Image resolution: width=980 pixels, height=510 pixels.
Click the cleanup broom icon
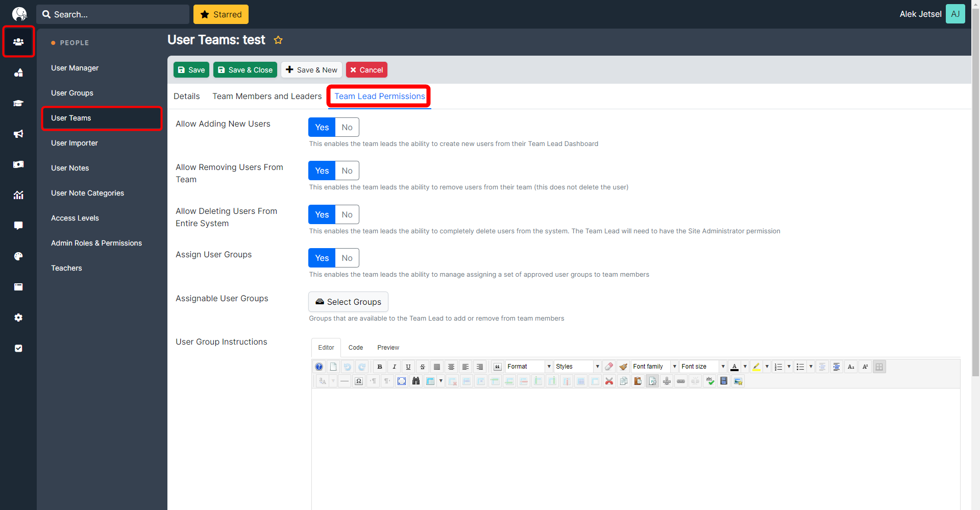(623, 367)
